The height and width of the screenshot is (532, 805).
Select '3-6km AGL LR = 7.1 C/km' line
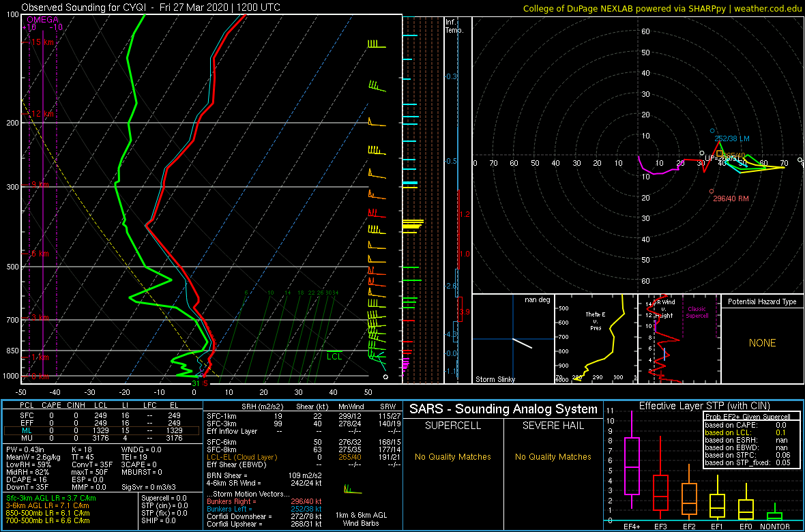tap(48, 506)
